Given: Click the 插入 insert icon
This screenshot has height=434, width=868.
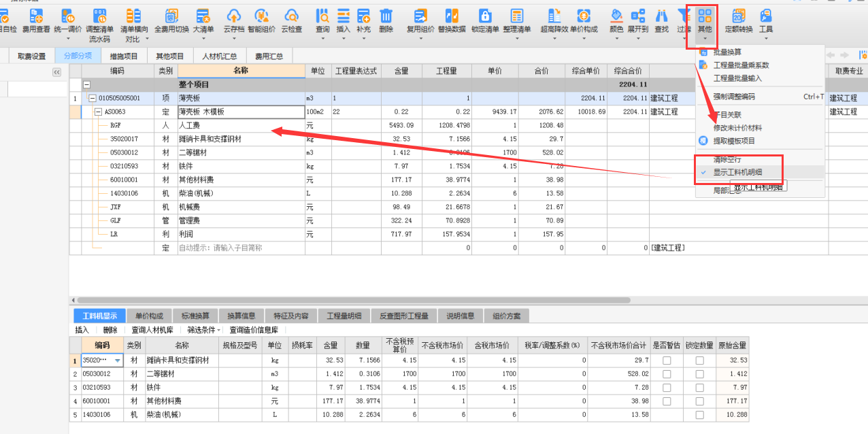Looking at the screenshot, I should pyautogui.click(x=344, y=15).
